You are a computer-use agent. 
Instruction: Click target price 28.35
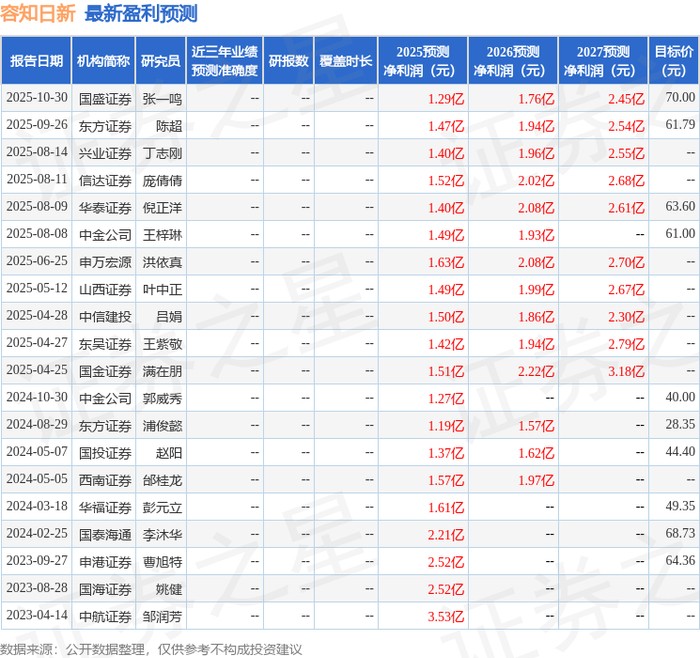(x=680, y=424)
